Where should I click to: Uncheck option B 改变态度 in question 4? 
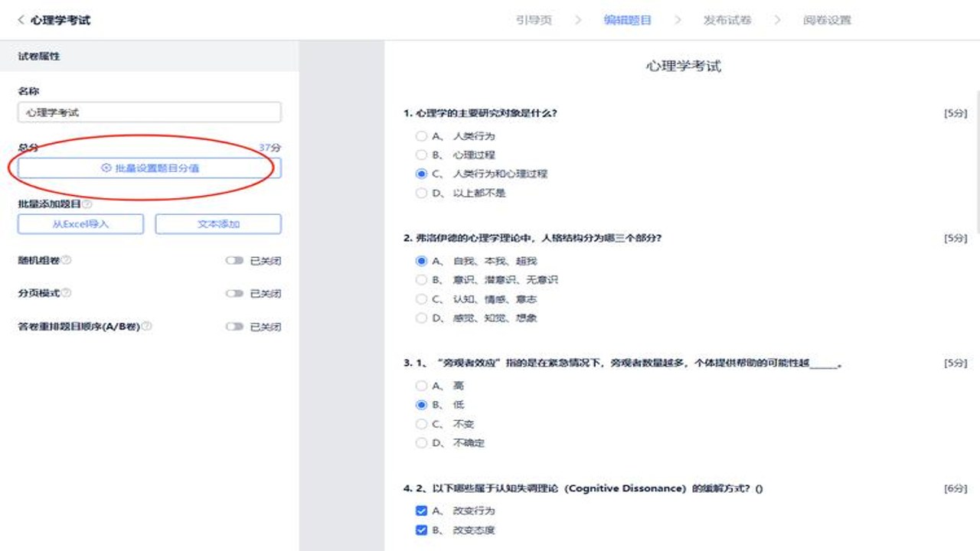421,530
